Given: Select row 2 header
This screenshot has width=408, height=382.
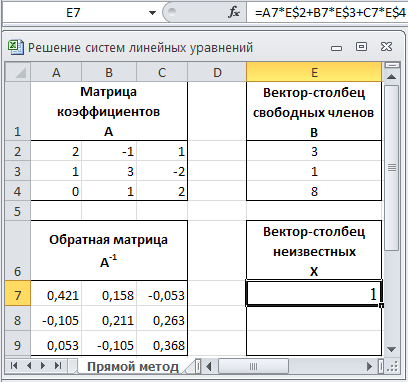Looking at the screenshot, I should [x=18, y=151].
